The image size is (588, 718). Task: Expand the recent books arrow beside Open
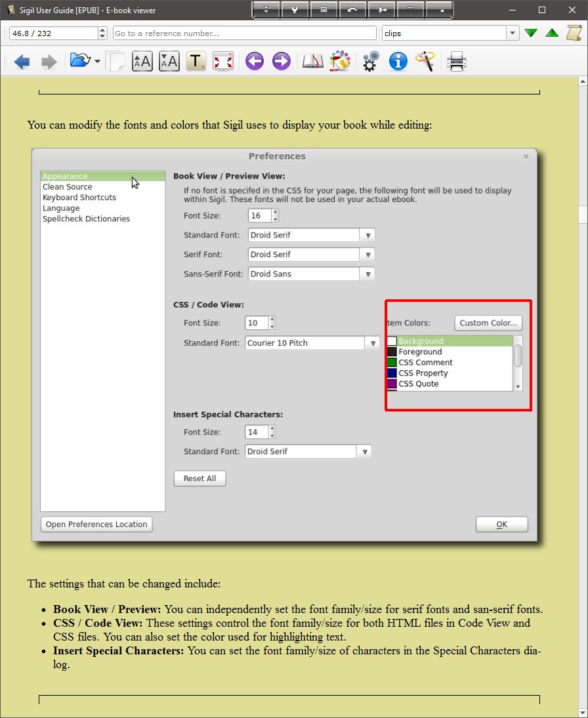97,61
